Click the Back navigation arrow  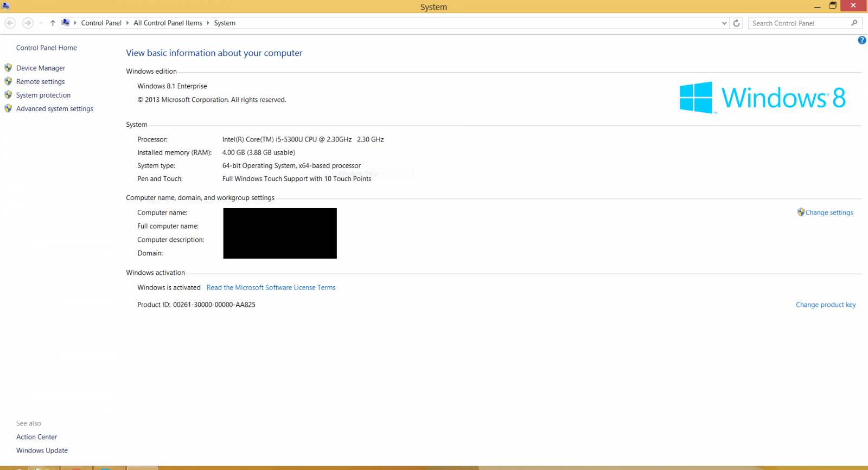(x=10, y=23)
